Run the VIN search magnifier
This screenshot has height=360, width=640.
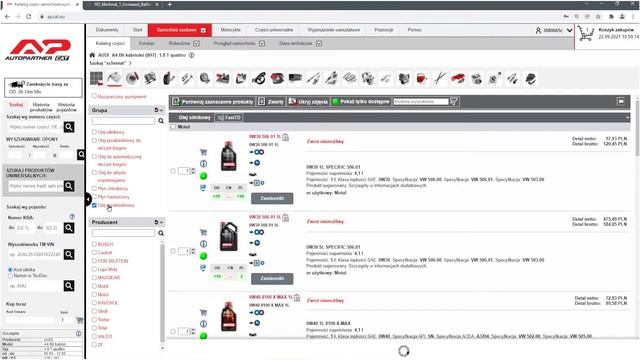[x=69, y=254]
